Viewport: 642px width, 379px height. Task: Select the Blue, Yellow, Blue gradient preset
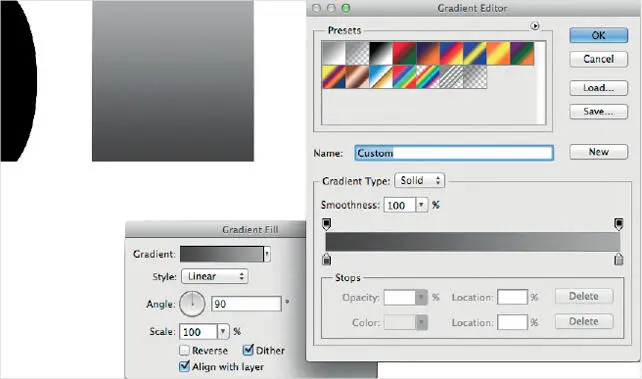click(x=475, y=53)
